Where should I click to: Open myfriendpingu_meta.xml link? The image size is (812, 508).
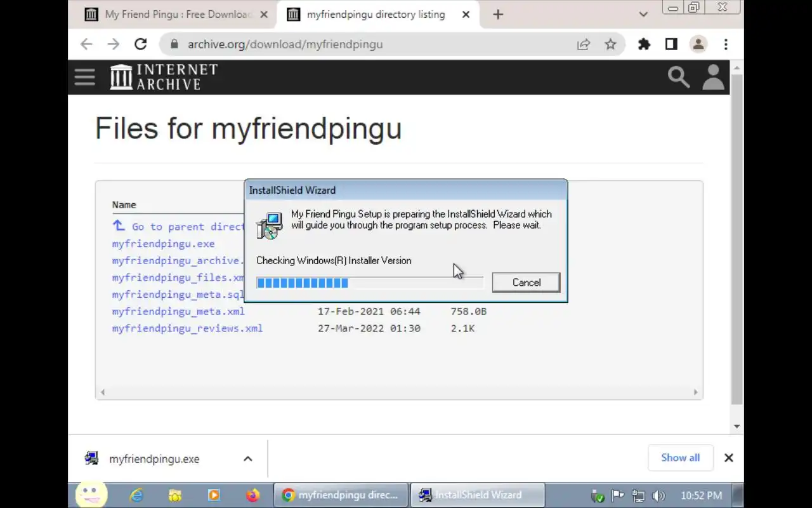coord(178,311)
